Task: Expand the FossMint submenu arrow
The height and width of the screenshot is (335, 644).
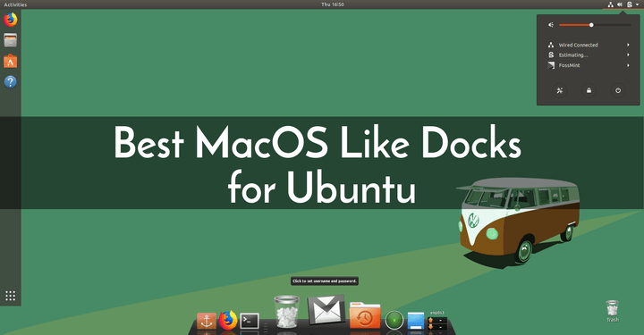Action: click(x=628, y=65)
